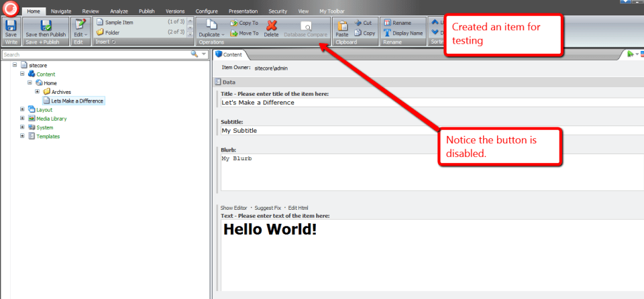
Task: Click the Copy To icon
Action: pos(234,22)
